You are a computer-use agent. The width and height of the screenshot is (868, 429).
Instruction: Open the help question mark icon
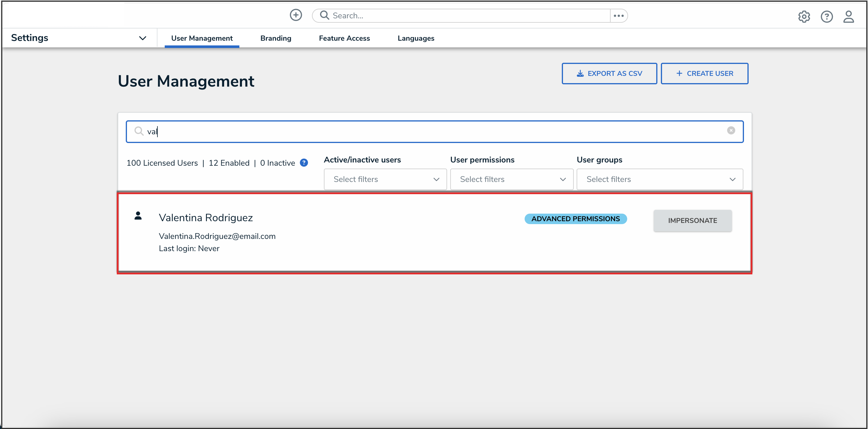click(x=826, y=17)
